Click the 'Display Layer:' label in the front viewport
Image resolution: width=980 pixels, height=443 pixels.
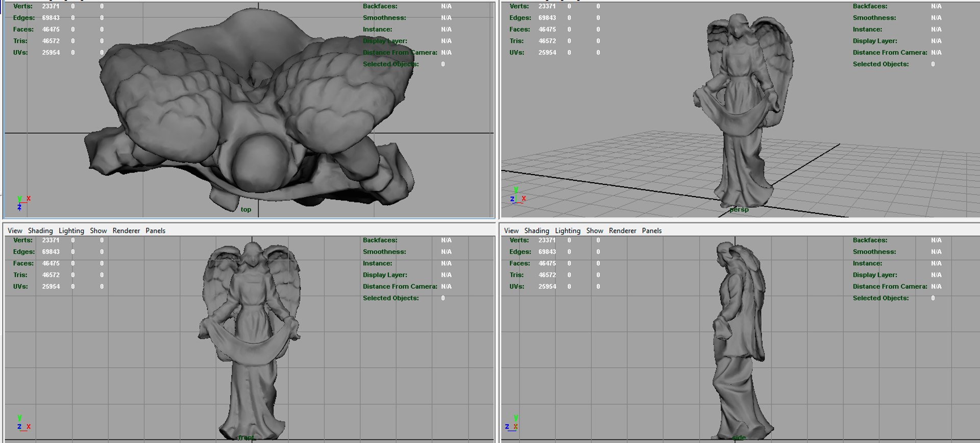tap(385, 275)
